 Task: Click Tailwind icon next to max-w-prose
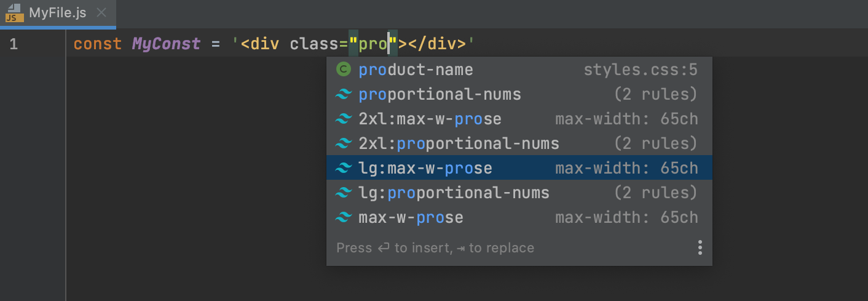coord(343,218)
